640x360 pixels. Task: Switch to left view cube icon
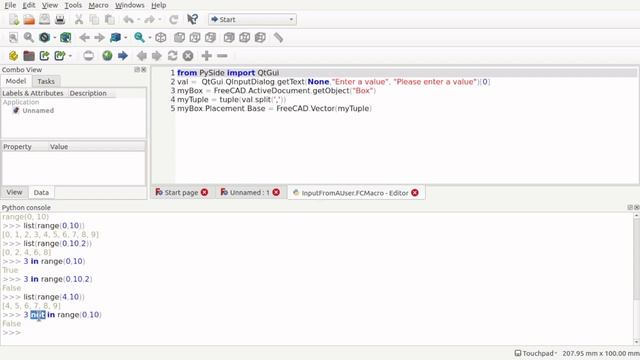click(x=260, y=38)
